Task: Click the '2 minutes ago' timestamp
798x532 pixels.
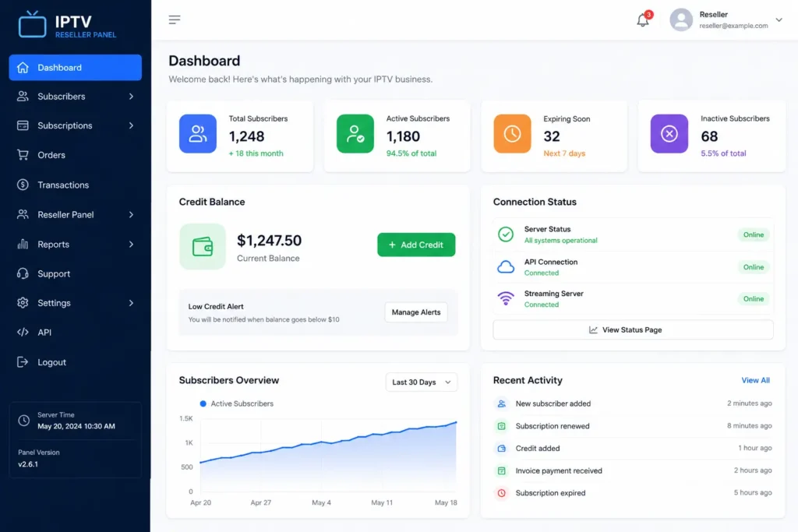Action: click(749, 403)
